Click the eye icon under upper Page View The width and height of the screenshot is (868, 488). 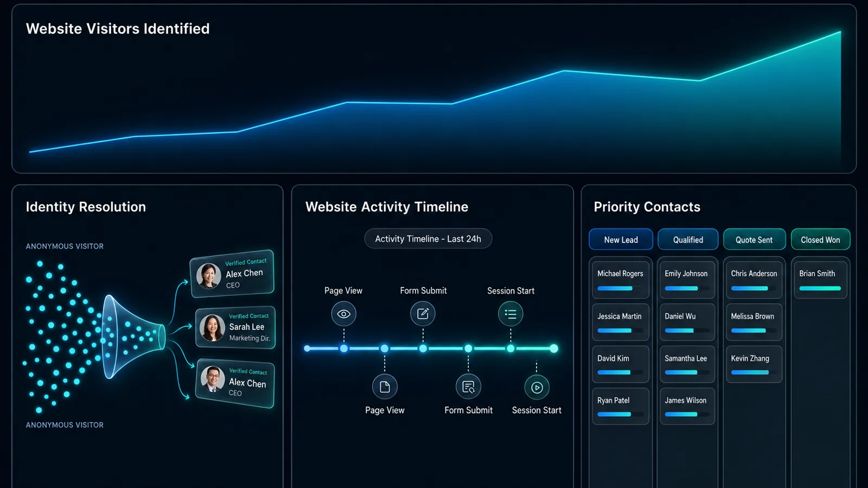click(x=343, y=314)
